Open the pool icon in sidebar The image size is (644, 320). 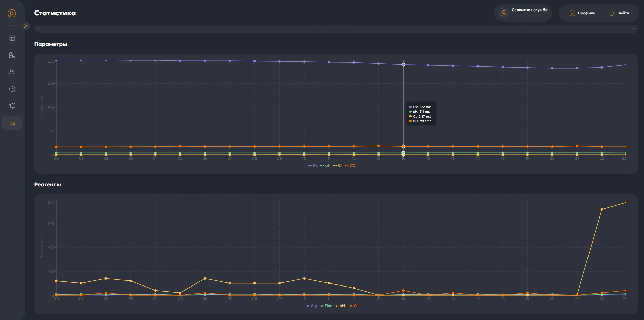click(12, 55)
